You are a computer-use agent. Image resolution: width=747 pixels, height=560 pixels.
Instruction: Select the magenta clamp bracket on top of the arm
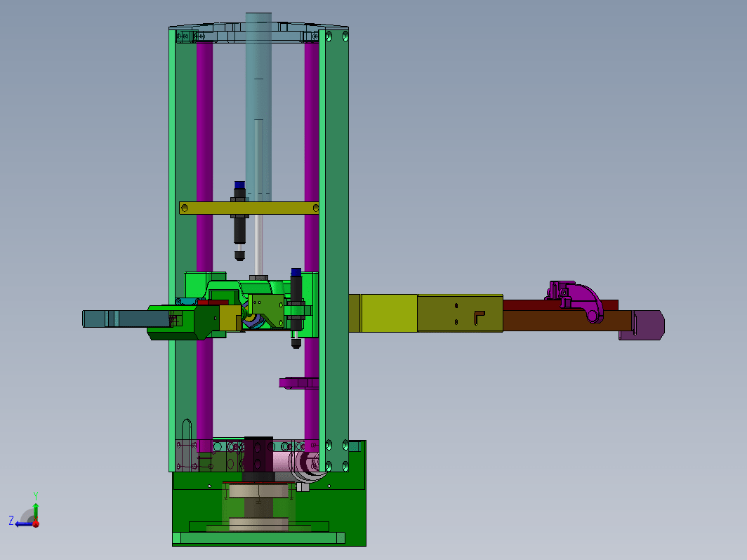(x=576, y=300)
